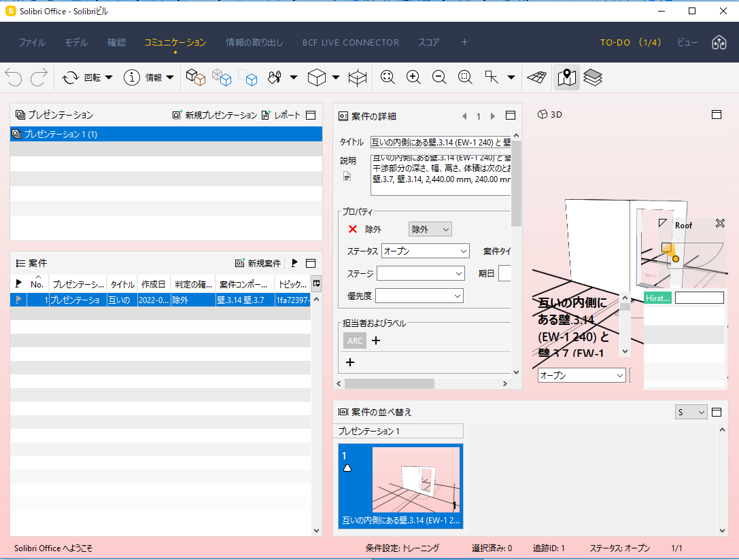Click the zoom in magnifier icon
Screen dimensions: 739x560
(x=413, y=77)
